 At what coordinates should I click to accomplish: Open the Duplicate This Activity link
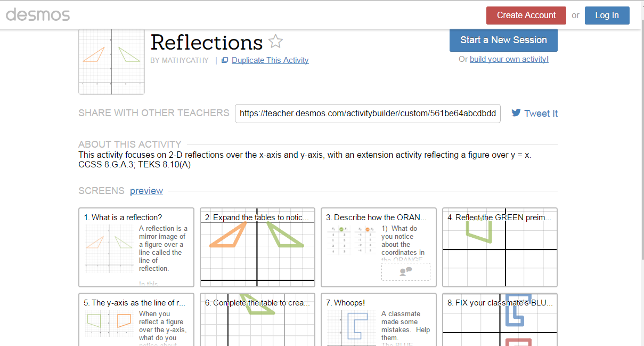[x=270, y=60]
